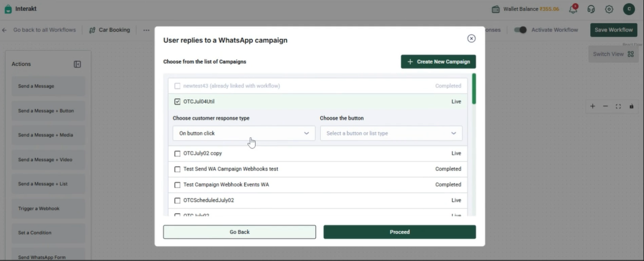The width and height of the screenshot is (644, 261).
Task: Tick the newtest43 campaign checkbox
Action: coord(177,86)
